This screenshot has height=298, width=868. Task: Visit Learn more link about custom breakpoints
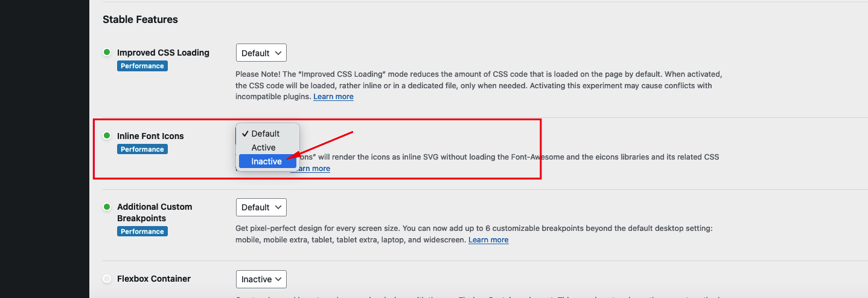tap(488, 240)
